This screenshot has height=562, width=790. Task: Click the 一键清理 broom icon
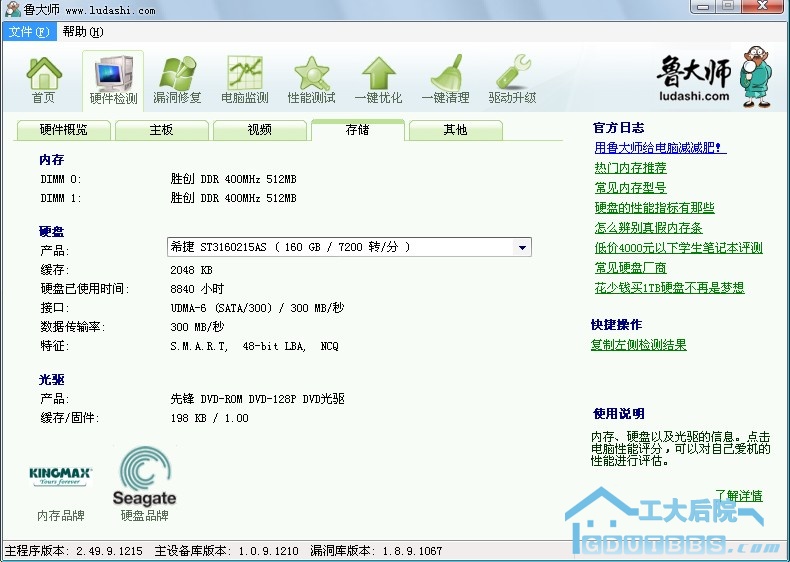coord(445,81)
